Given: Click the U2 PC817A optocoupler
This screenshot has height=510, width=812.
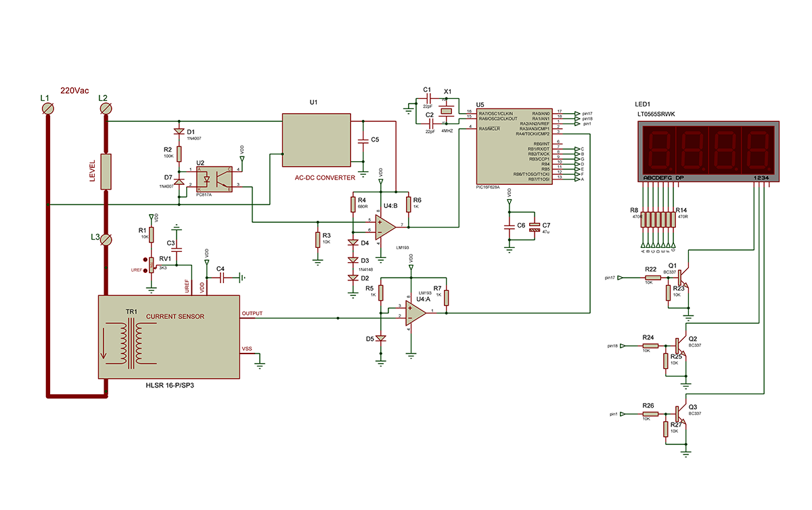Looking at the screenshot, I should click(212, 179).
